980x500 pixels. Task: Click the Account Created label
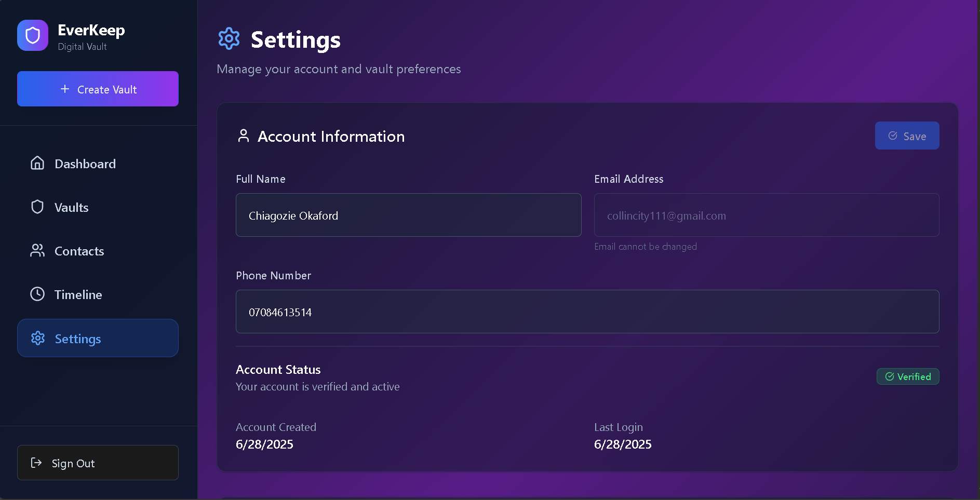tap(276, 427)
